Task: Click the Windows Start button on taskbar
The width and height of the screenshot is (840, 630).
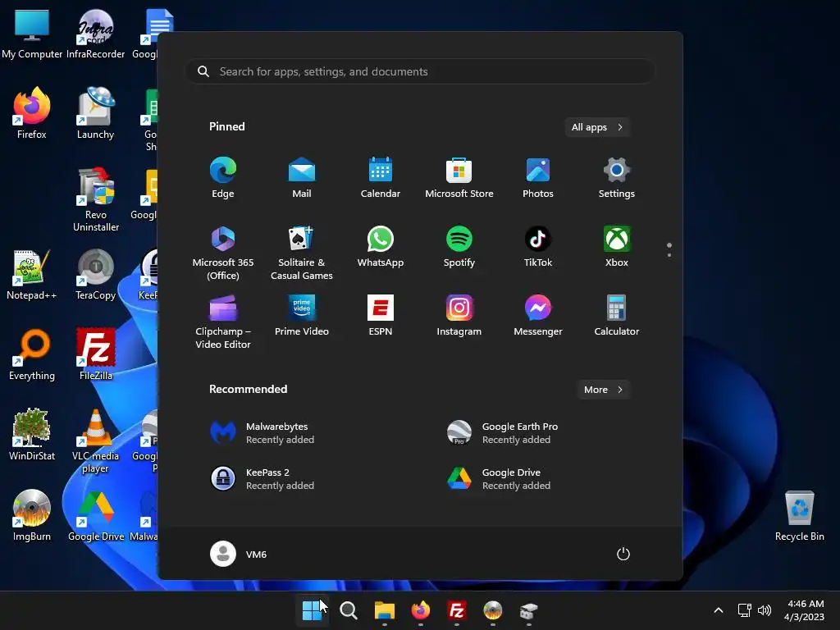Action: tap(312, 610)
